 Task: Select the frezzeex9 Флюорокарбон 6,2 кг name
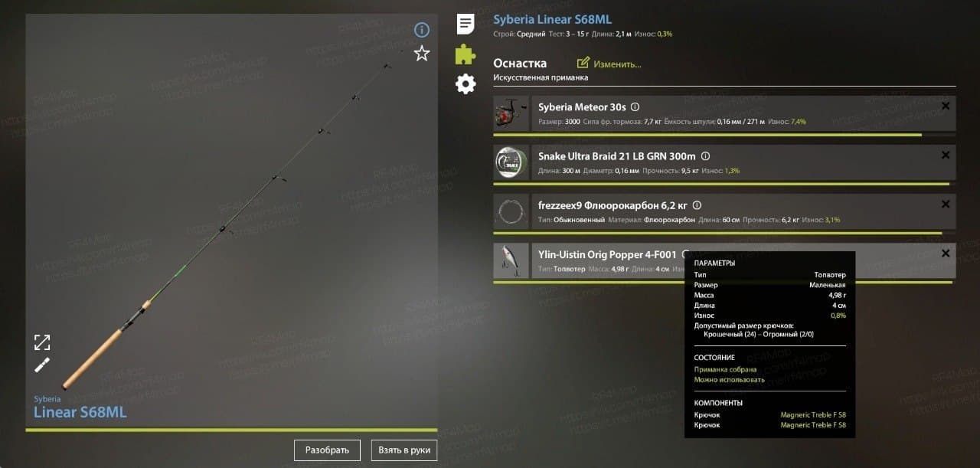[x=612, y=205]
